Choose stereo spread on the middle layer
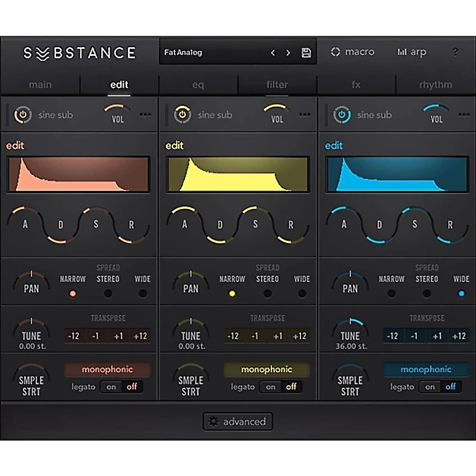The width and height of the screenshot is (476, 476). pos(267,293)
